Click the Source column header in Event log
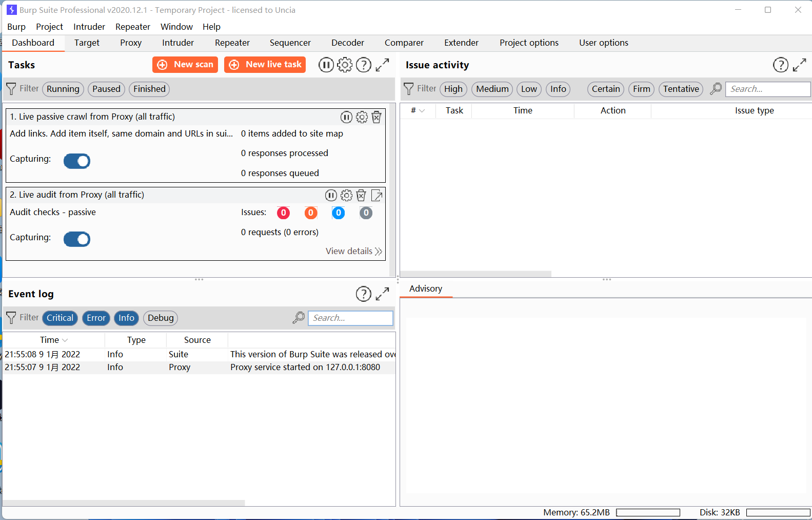This screenshot has height=520, width=812. pyautogui.click(x=197, y=340)
